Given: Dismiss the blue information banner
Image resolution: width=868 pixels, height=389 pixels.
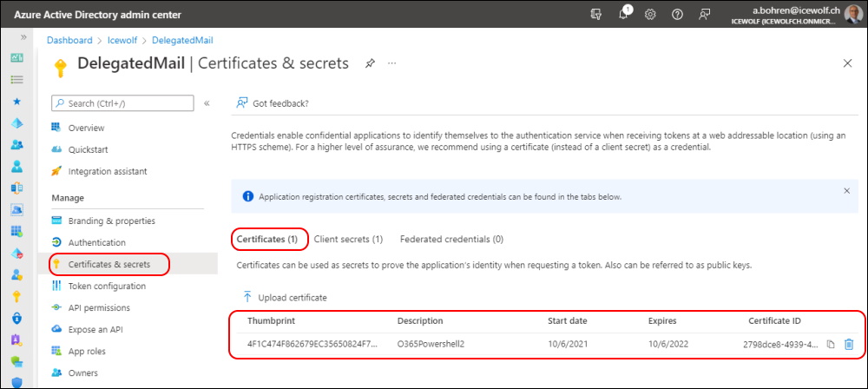Looking at the screenshot, I should click(846, 191).
